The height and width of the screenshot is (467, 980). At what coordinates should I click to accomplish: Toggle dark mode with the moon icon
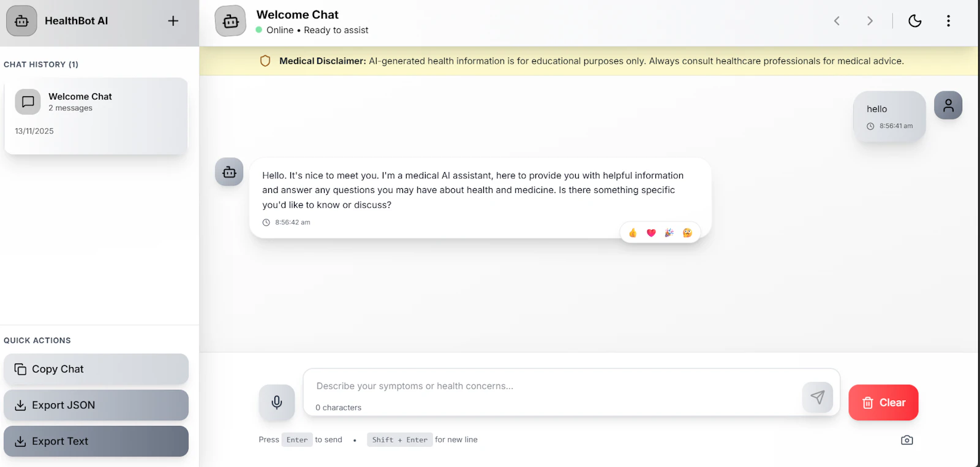tap(915, 21)
